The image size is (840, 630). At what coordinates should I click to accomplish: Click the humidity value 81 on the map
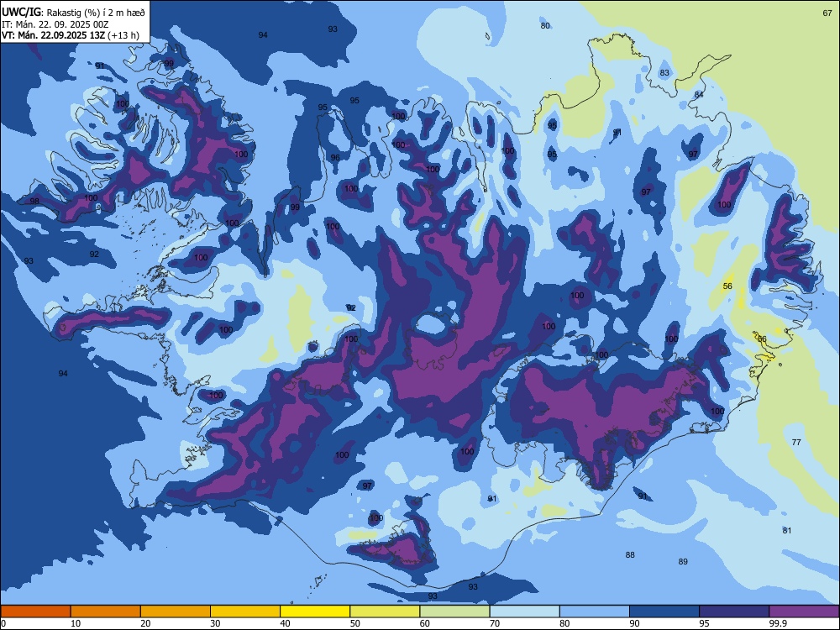click(x=786, y=530)
